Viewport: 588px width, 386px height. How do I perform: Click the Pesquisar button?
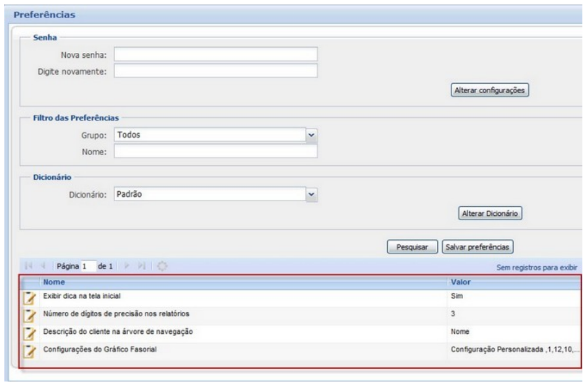tap(413, 246)
